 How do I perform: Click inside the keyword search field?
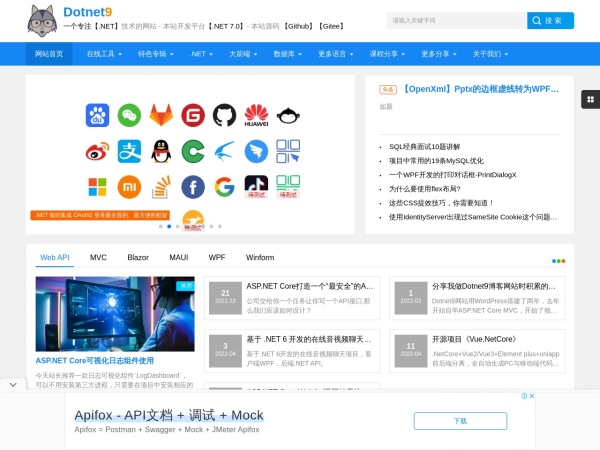point(457,21)
